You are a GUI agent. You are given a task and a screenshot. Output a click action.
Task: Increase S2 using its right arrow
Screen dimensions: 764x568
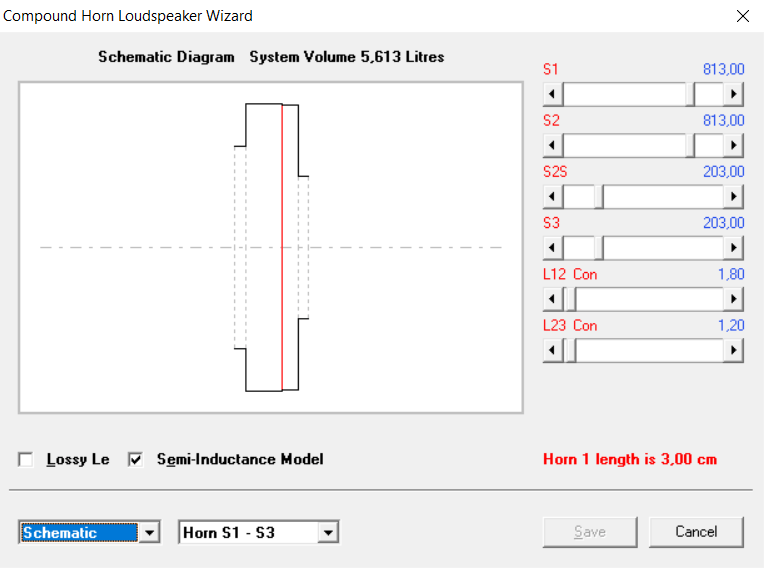(x=733, y=145)
